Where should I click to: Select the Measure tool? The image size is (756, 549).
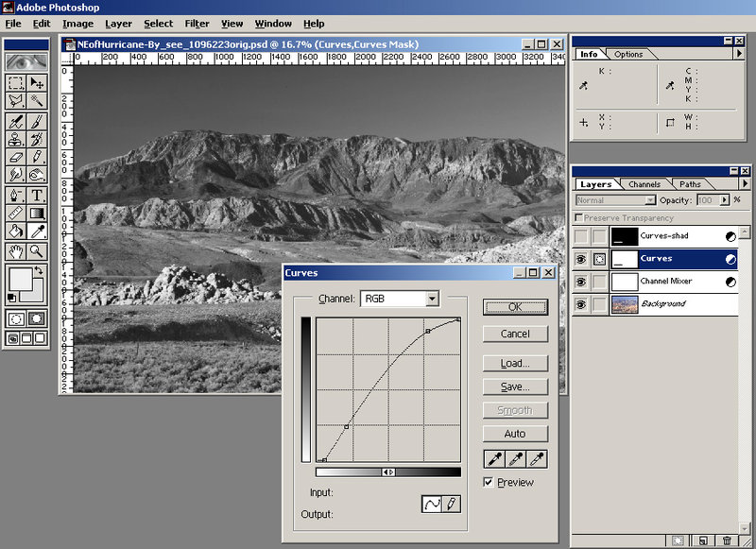click(16, 213)
